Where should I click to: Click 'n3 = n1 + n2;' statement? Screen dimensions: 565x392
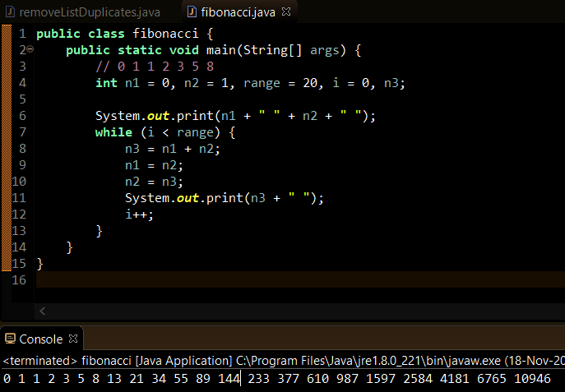[172, 149]
